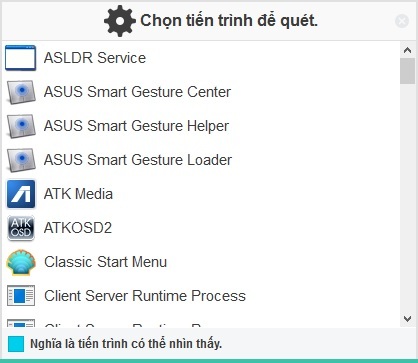The height and width of the screenshot is (363, 418).
Task: Click the 'Chọn tiến trình để quét' title
Action: click(x=229, y=21)
